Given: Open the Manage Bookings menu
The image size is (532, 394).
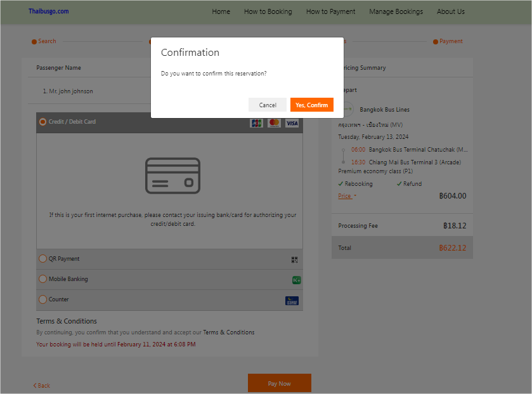Looking at the screenshot, I should click(396, 11).
